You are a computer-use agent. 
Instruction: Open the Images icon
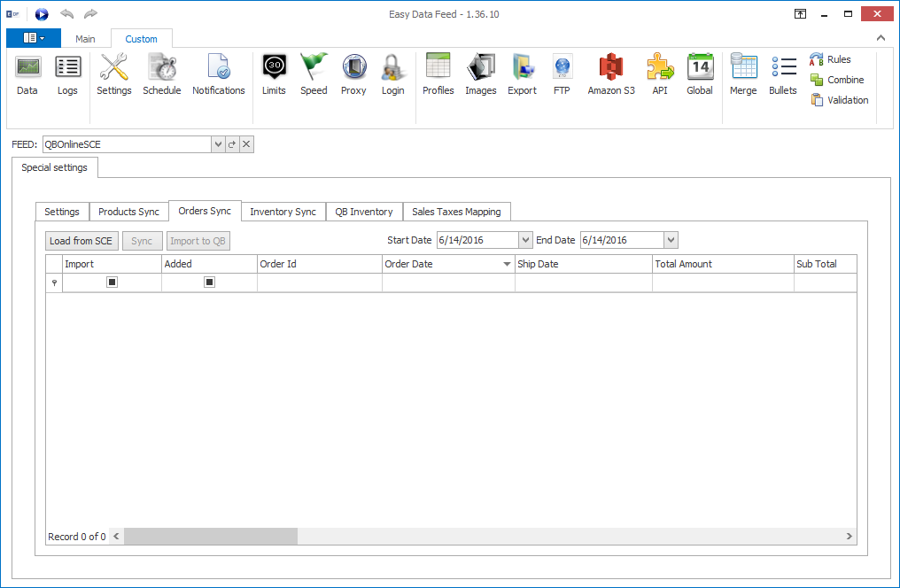[x=480, y=74]
